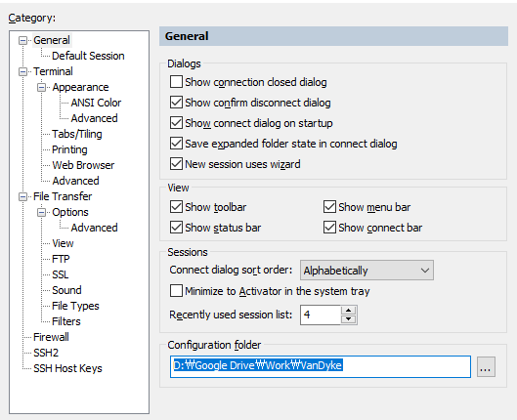The height and width of the screenshot is (420, 517).
Task: Enable Show connection closed dialog checkbox
Action: pos(176,82)
